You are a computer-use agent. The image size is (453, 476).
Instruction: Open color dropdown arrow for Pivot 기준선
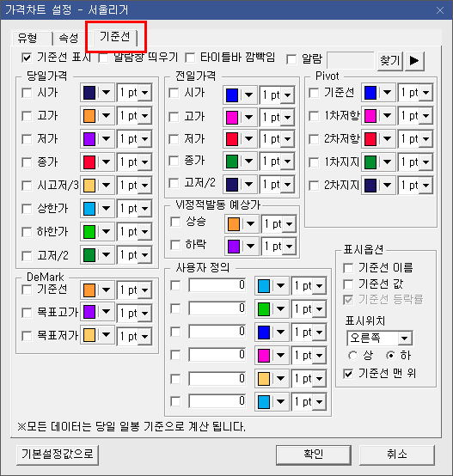[x=387, y=92]
